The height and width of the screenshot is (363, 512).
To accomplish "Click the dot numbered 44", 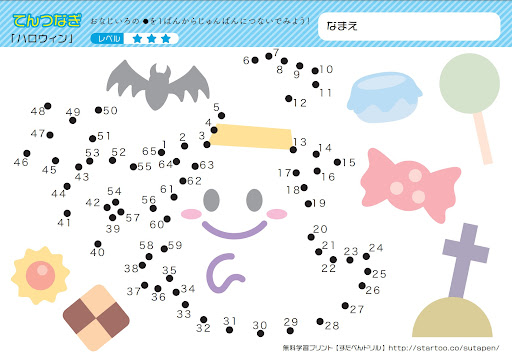I will [67, 186].
